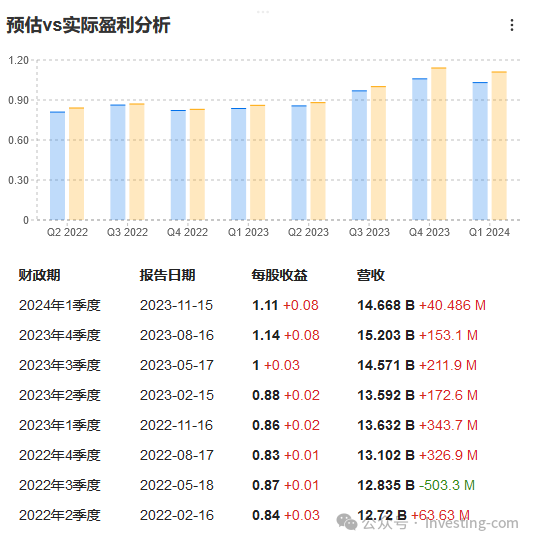Click report date 2023-05-17
The height and width of the screenshot is (544, 536).
tap(176, 365)
